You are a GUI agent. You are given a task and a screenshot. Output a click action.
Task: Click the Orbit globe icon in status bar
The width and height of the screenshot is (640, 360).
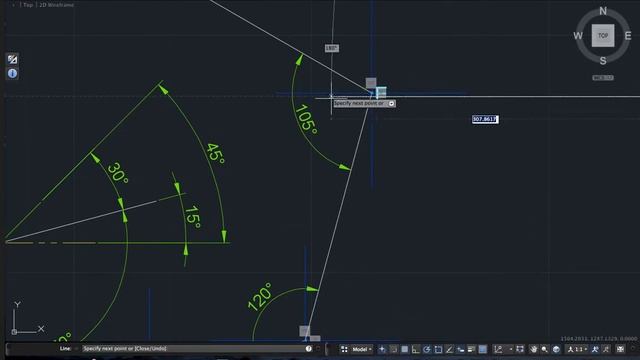pos(556,349)
